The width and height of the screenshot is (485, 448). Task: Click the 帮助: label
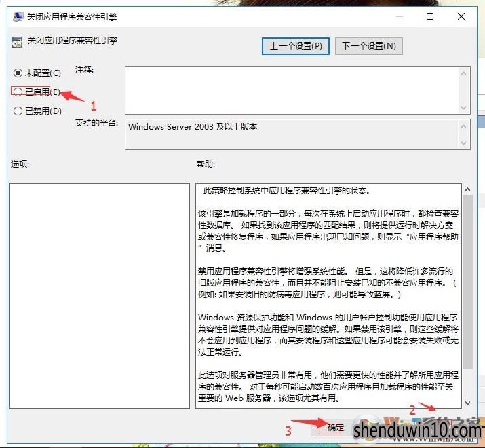coord(206,164)
